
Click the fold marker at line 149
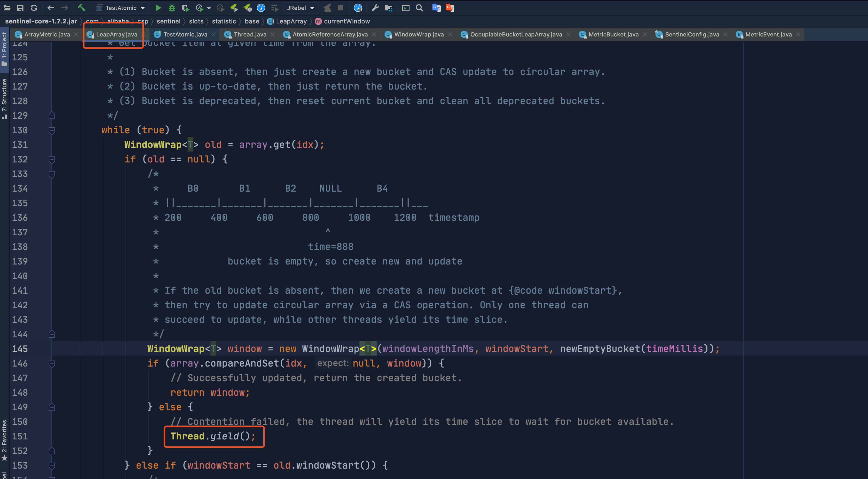click(52, 407)
